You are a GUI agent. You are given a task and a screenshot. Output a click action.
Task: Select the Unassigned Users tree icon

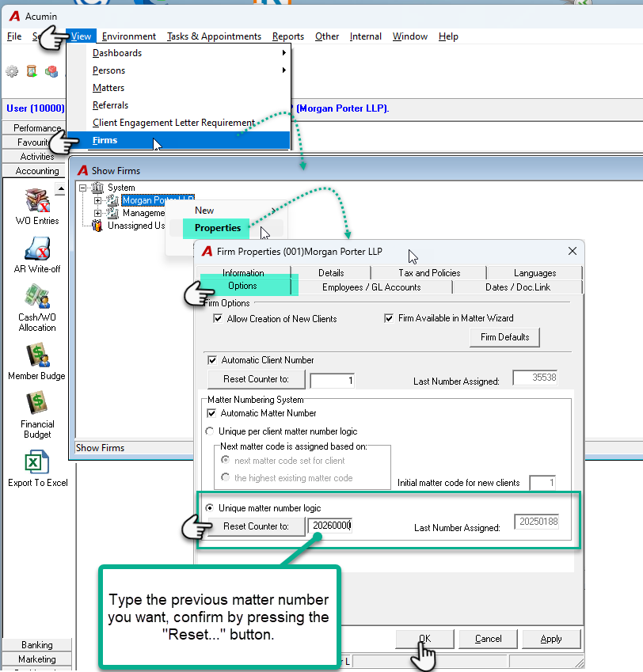[x=97, y=226]
